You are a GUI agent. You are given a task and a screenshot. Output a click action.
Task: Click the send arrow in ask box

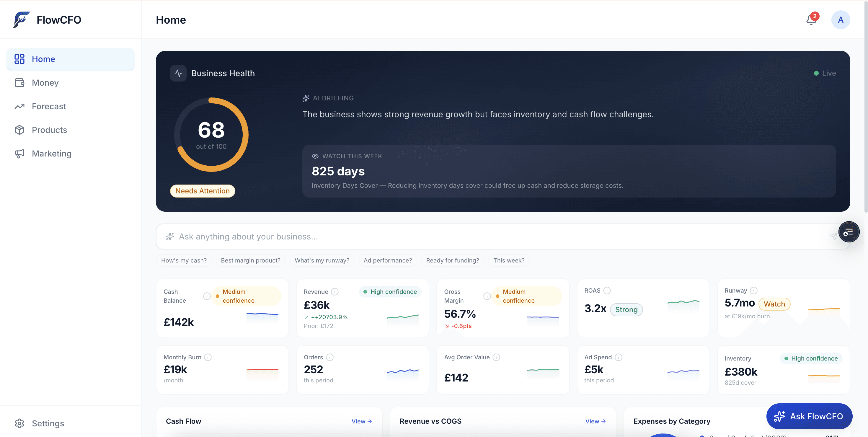[834, 237]
